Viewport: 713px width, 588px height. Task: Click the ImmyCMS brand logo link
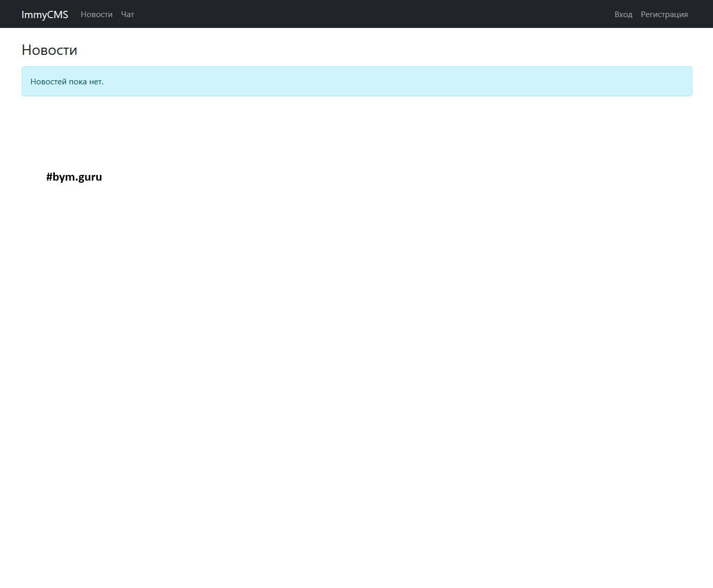tap(44, 14)
